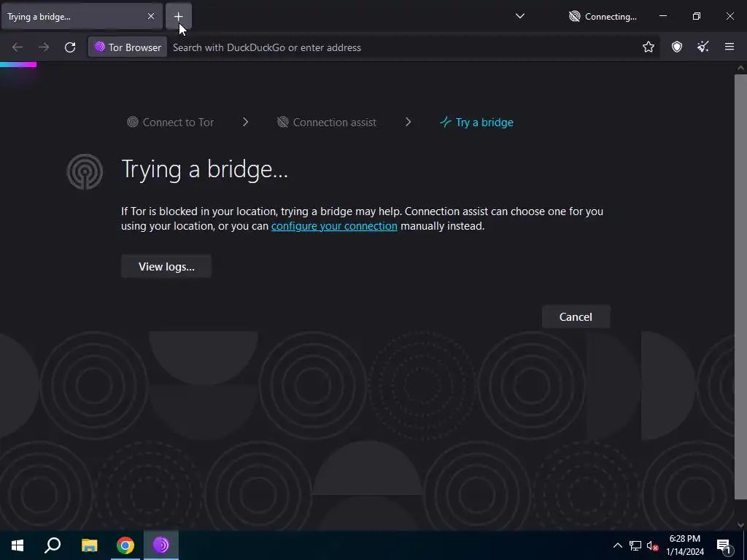The image size is (747, 560).
Task: Click the scrollbar down arrow
Action: tap(740, 524)
